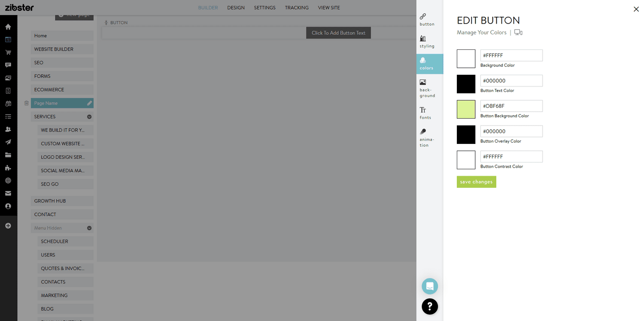This screenshot has width=644, height=321.
Task: Open the background tab
Action: click(x=430, y=88)
